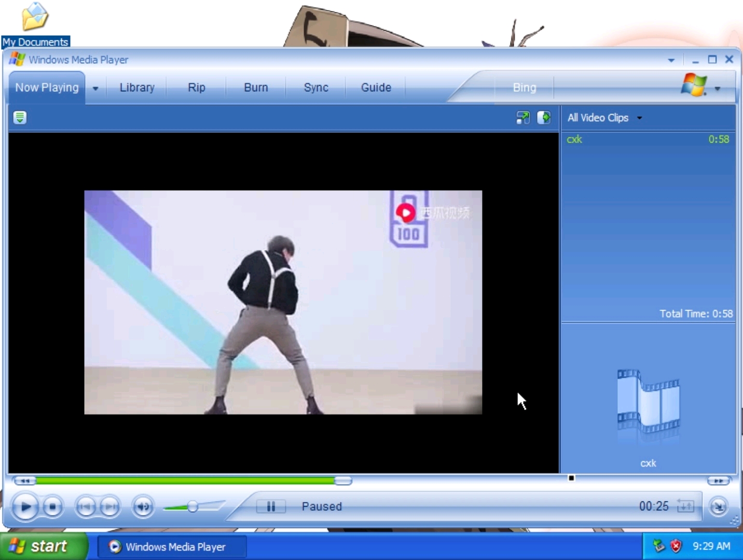Toggle the elapsed time display icon
The width and height of the screenshot is (743, 560).
[685, 506]
